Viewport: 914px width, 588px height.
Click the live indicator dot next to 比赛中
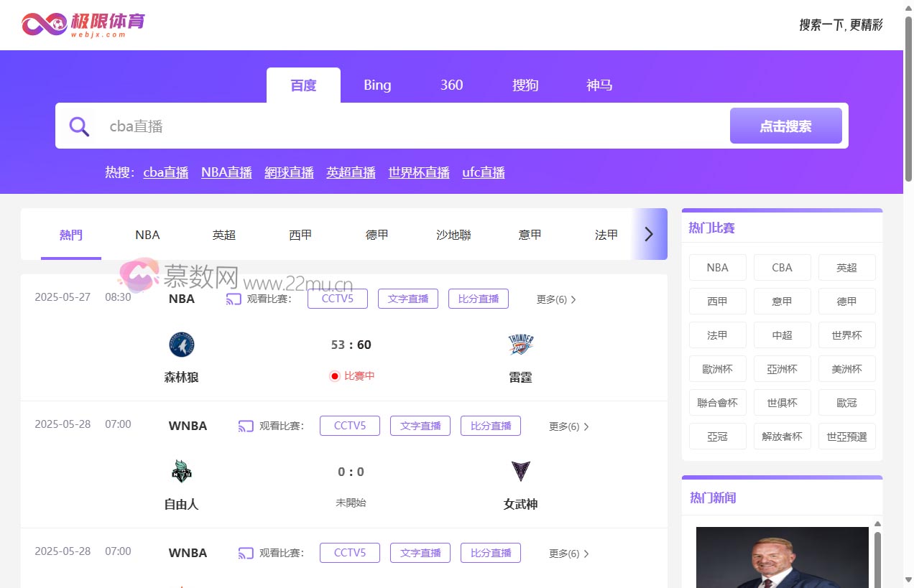pyautogui.click(x=334, y=375)
